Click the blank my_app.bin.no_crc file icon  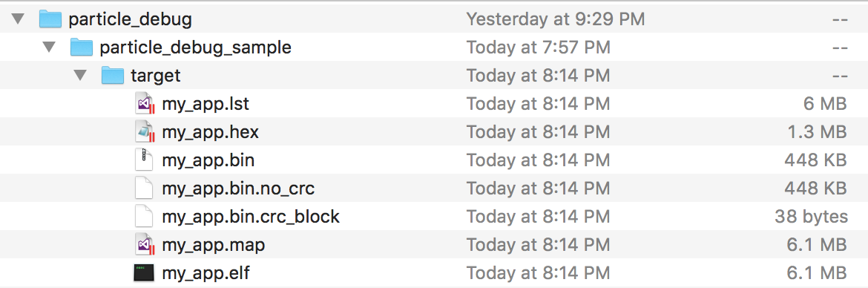144,189
